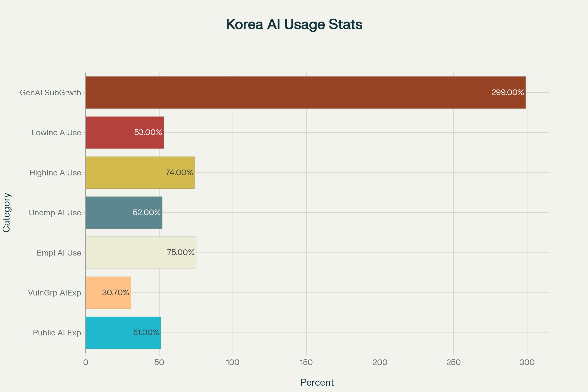Click the 299.00% value label
The height and width of the screenshot is (392, 588).
click(507, 93)
